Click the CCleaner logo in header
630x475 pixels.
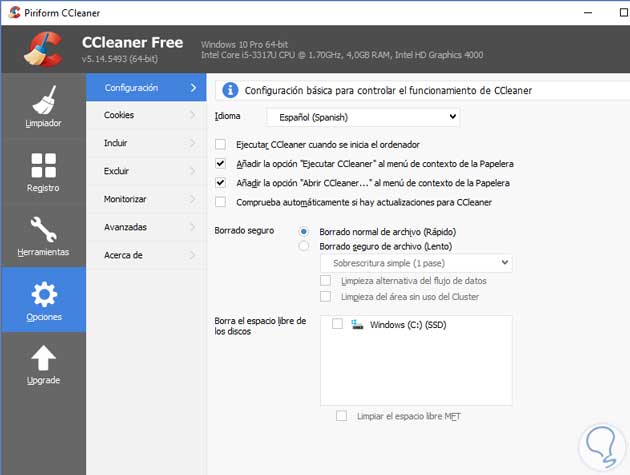[43, 49]
